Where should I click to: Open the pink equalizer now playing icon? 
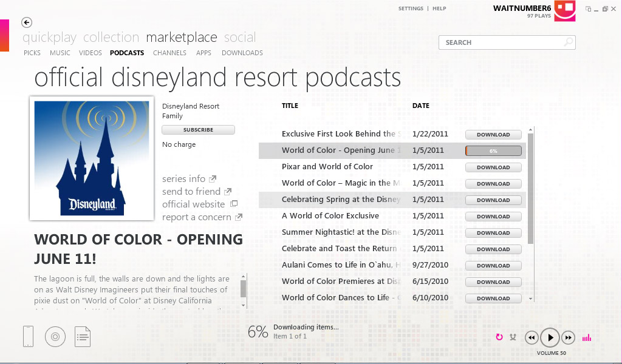[587, 337]
